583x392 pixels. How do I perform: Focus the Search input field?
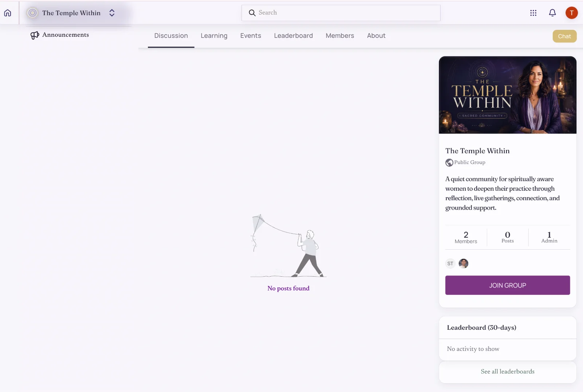click(x=341, y=13)
